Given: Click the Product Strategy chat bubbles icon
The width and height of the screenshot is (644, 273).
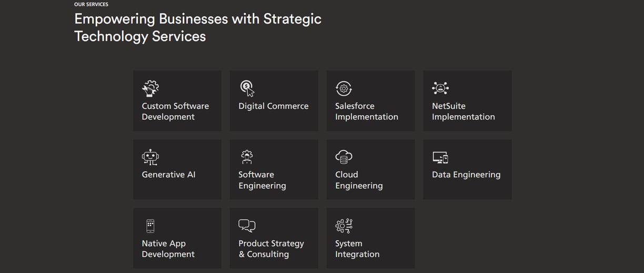Looking at the screenshot, I should click(247, 226).
